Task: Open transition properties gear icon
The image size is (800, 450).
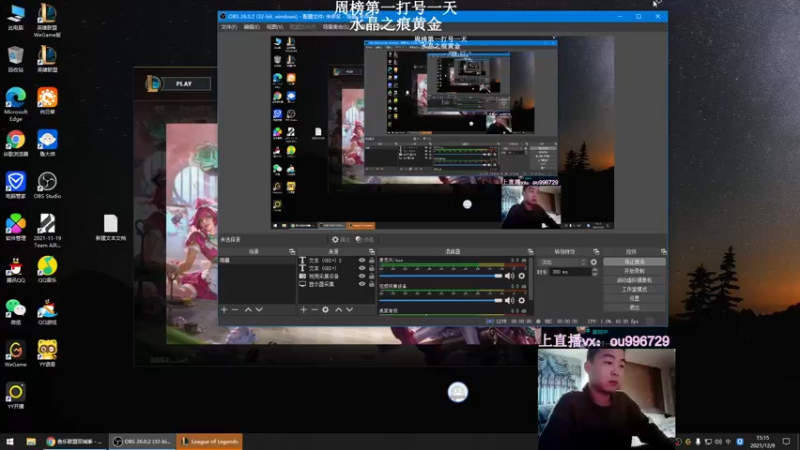Action: click(x=593, y=262)
